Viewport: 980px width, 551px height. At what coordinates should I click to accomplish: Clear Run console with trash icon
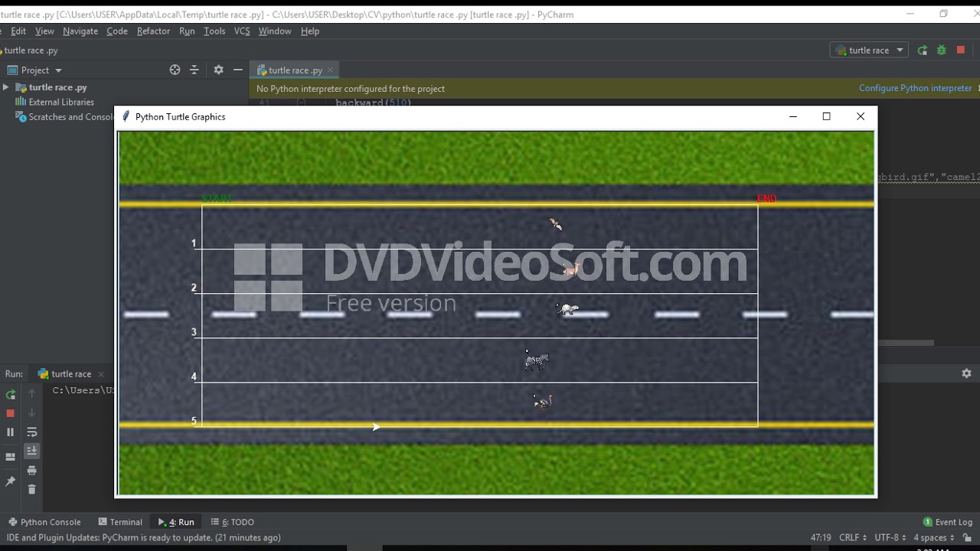pyautogui.click(x=32, y=490)
